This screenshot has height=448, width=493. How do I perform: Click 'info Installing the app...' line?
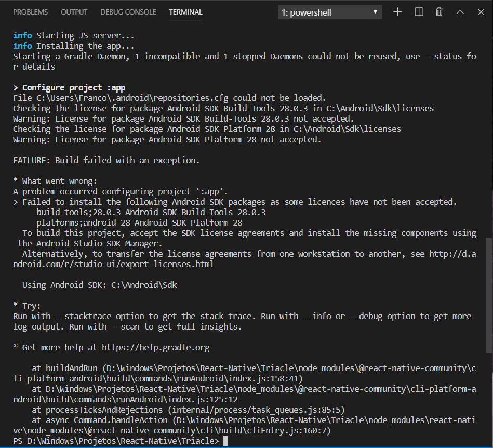[x=74, y=46]
